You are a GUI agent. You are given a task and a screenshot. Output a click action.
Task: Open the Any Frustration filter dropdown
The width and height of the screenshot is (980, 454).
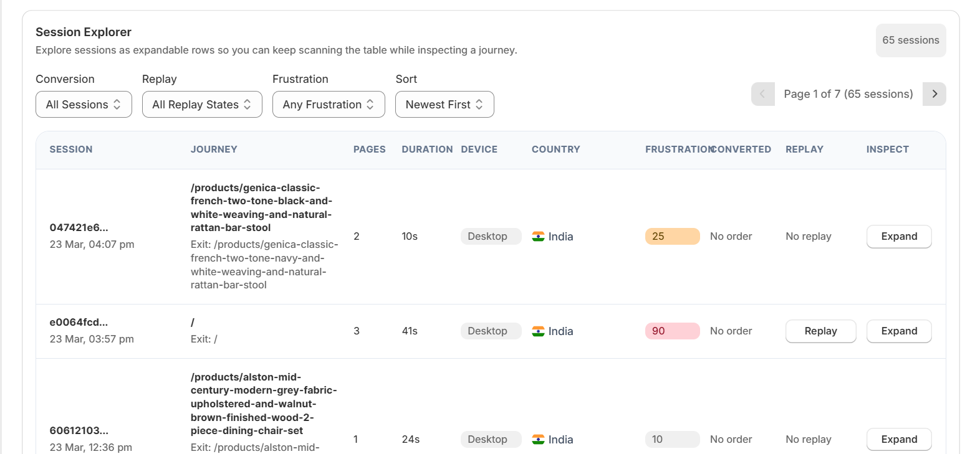[329, 105]
